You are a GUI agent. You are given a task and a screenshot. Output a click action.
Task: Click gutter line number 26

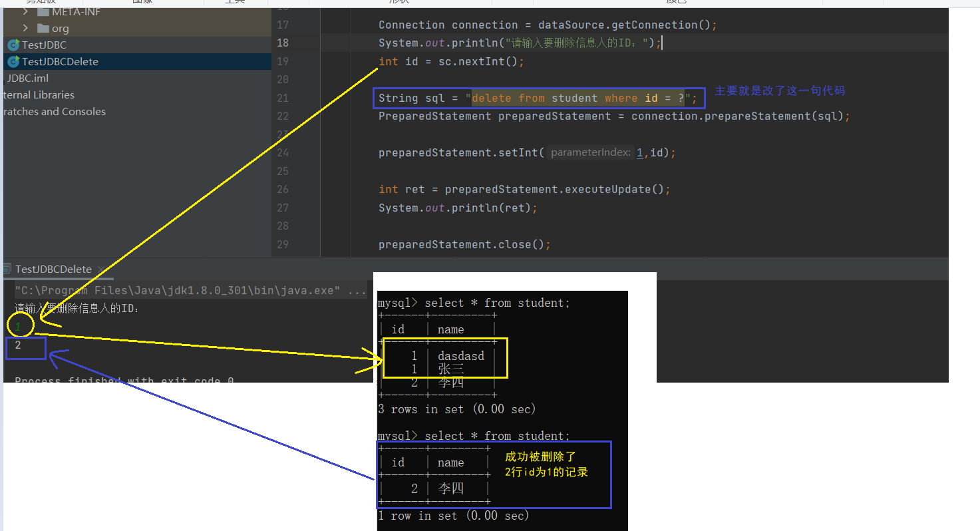tap(283, 189)
